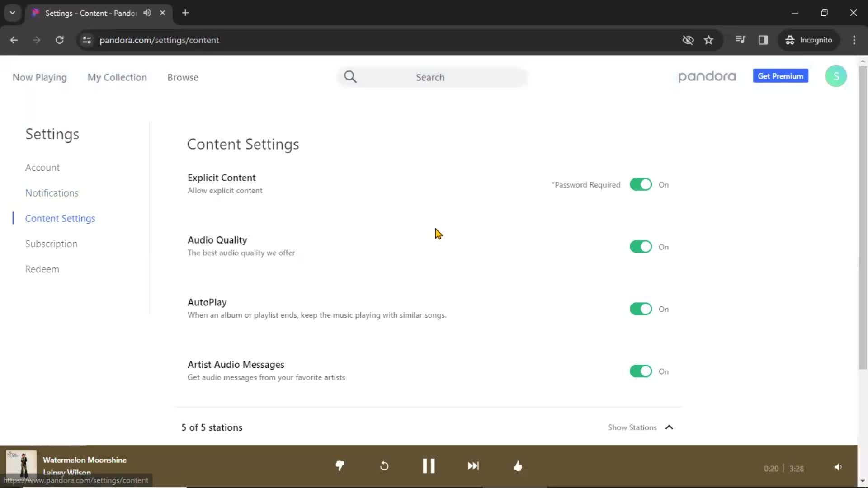Toggle the Explicit Content switch

pyautogui.click(x=641, y=184)
